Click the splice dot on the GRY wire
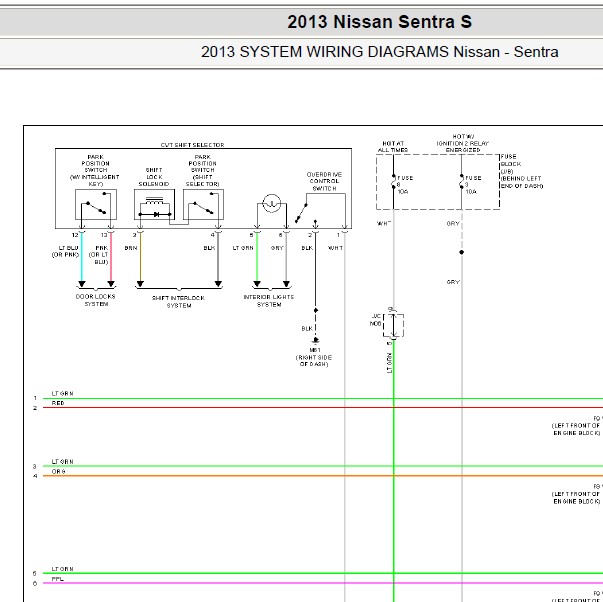The height and width of the screenshot is (602, 603). pyautogui.click(x=461, y=252)
